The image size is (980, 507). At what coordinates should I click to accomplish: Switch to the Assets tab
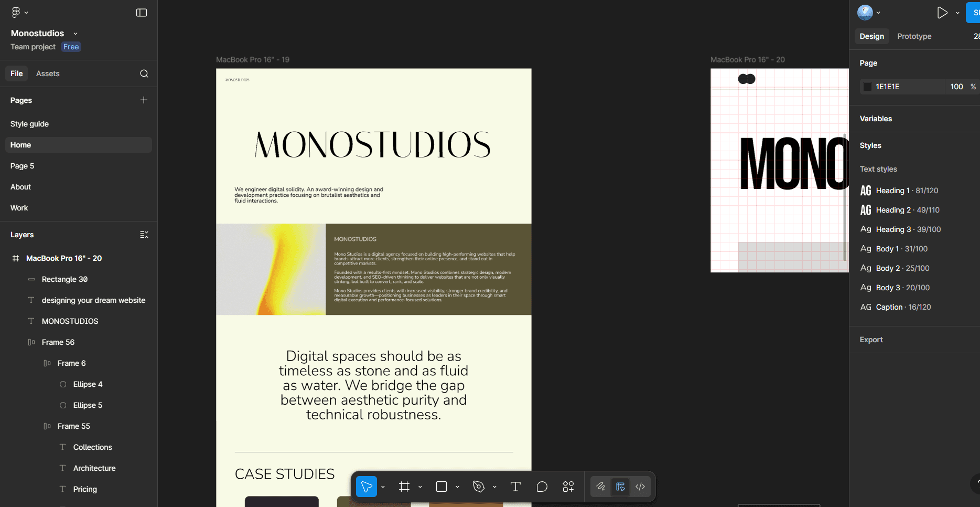[x=48, y=73]
